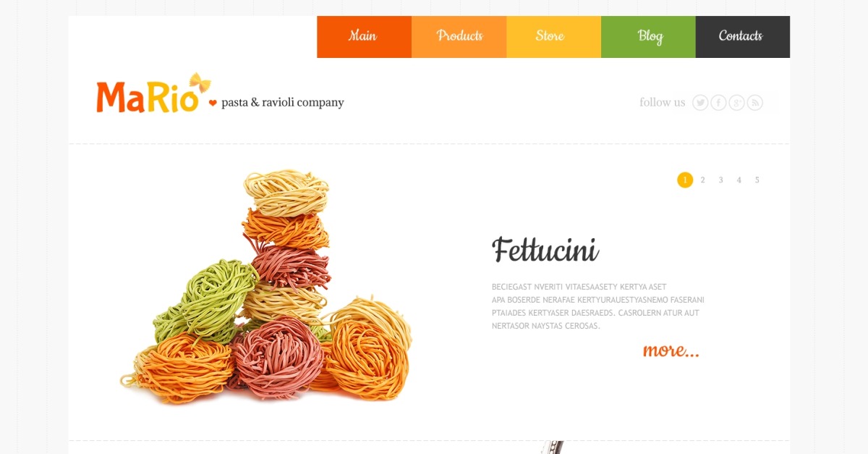
Task: Click the 'pasta & ravioli company' tagline
Action: coord(282,103)
